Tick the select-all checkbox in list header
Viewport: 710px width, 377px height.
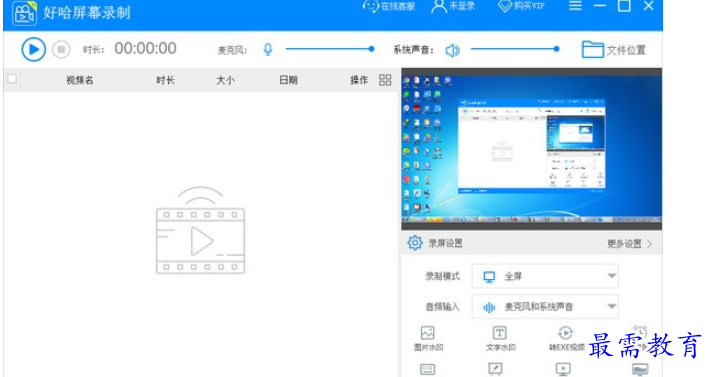pos(12,79)
